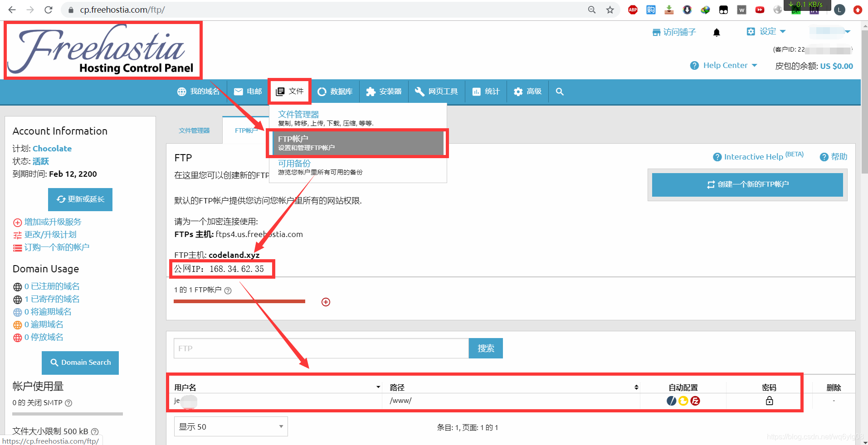
Task: Click the SMTP usage progress bar
Action: pyautogui.click(x=68, y=414)
